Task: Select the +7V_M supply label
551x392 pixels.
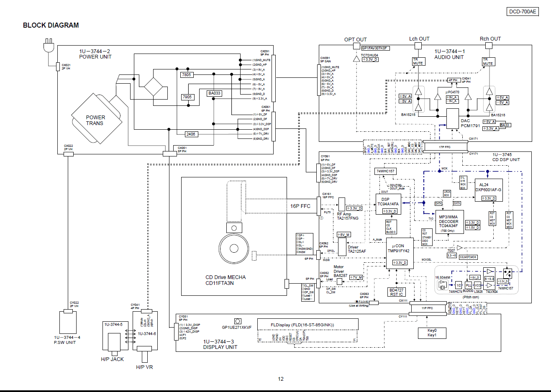Action: pyautogui.click(x=356, y=277)
